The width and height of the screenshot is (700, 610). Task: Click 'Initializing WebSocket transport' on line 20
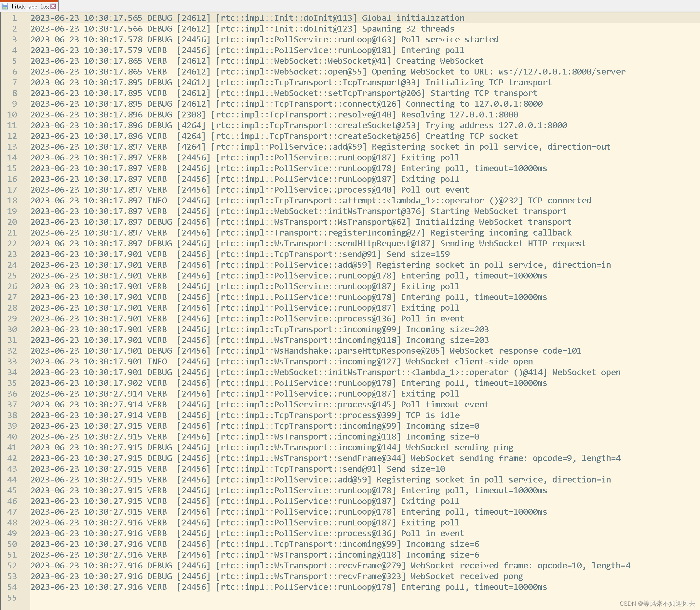[x=493, y=222]
